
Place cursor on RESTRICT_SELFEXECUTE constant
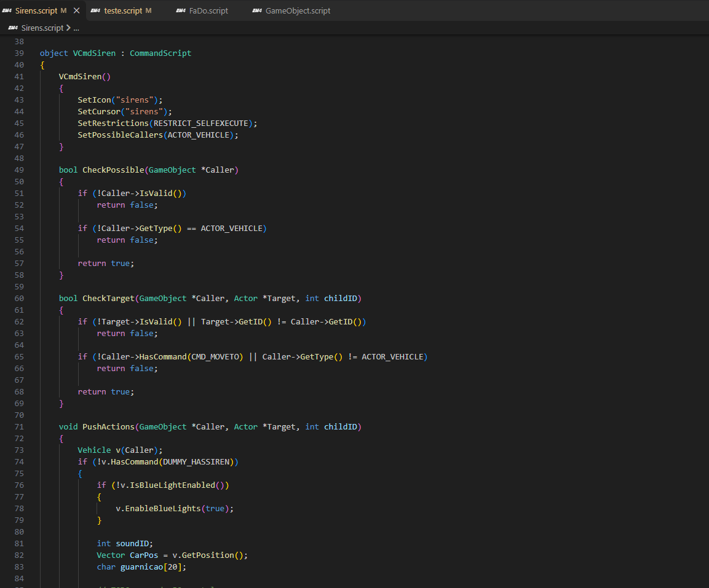point(200,123)
